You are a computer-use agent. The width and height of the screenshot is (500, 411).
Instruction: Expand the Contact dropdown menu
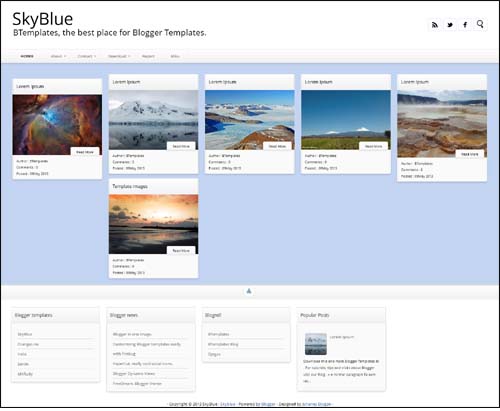pyautogui.click(x=87, y=56)
